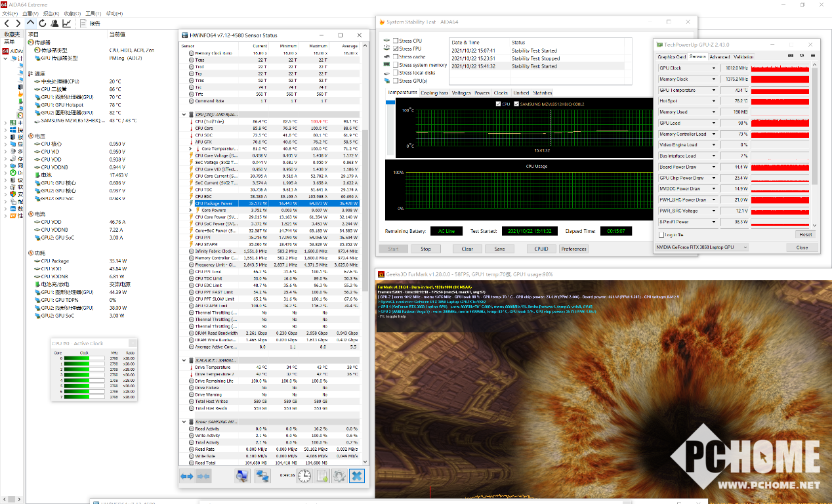832x504 pixels.
Task: Open the AIDA64 graph toolbar icon
Action: pyautogui.click(x=67, y=24)
